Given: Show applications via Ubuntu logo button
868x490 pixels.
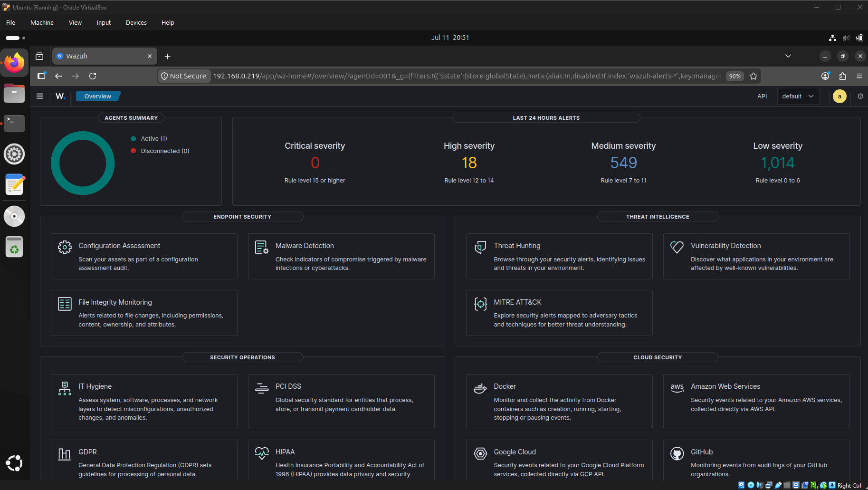Looking at the screenshot, I should [14, 463].
